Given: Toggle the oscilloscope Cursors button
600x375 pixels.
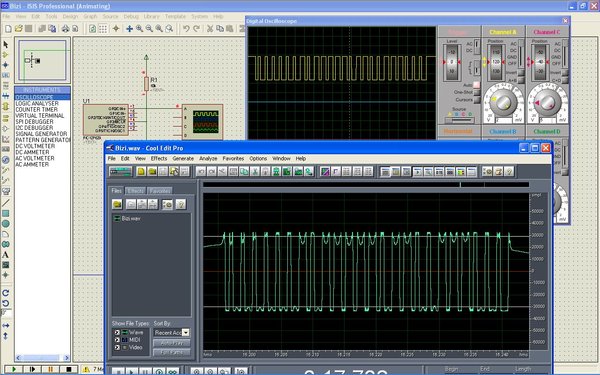Looking at the screenshot, I should click(476, 100).
